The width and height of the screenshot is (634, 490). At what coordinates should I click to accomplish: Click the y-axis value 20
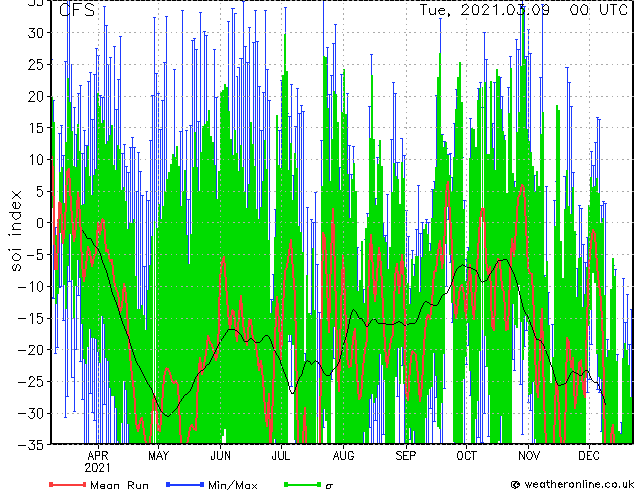pyautogui.click(x=37, y=96)
